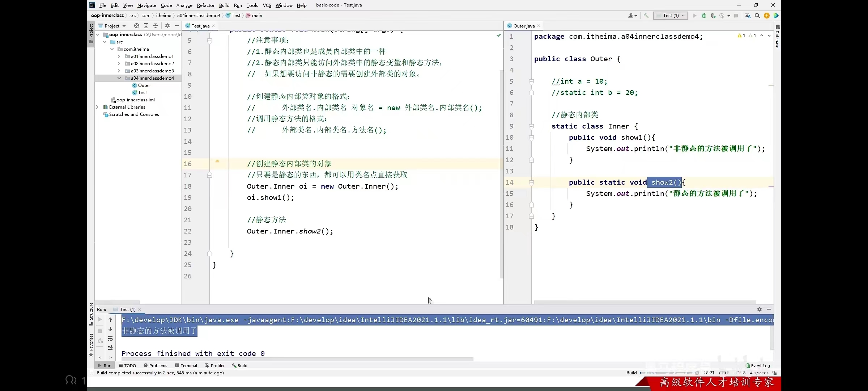Click the Translate icon in toolbar
The width and height of the screenshot is (868, 391).
[x=748, y=16]
